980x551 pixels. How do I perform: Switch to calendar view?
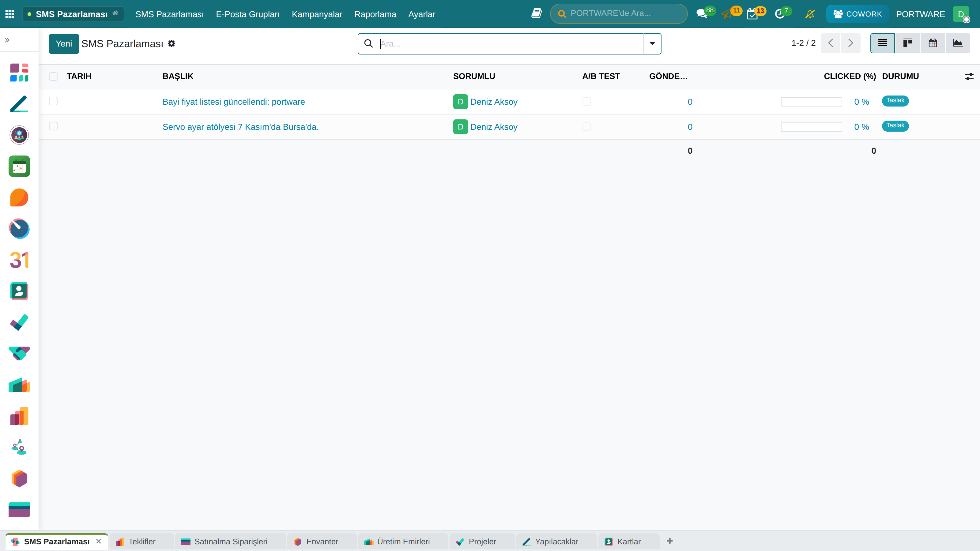tap(933, 43)
